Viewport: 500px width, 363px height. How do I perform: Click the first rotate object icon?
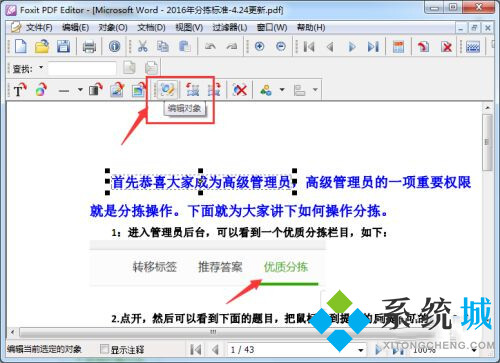(x=193, y=89)
